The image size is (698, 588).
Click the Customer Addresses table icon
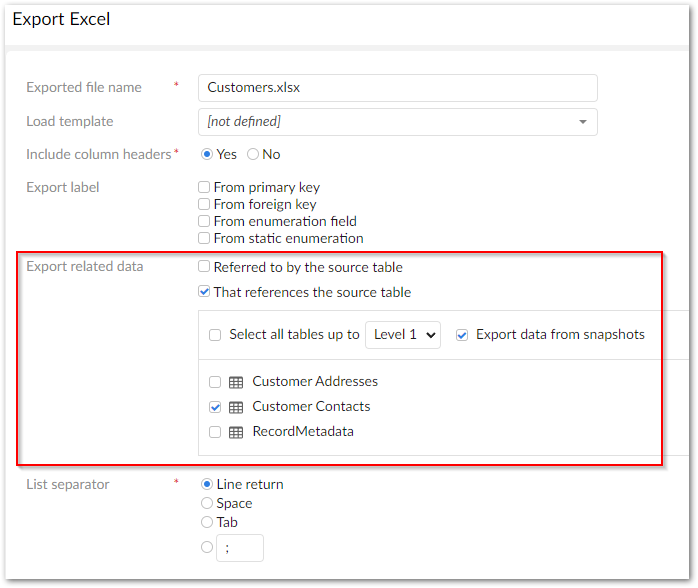(x=236, y=382)
